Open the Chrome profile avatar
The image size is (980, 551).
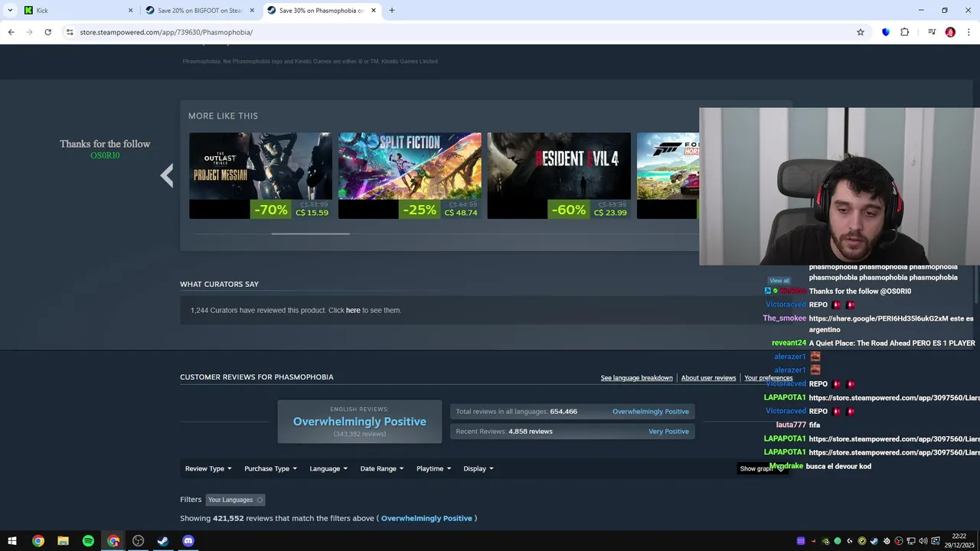(950, 32)
